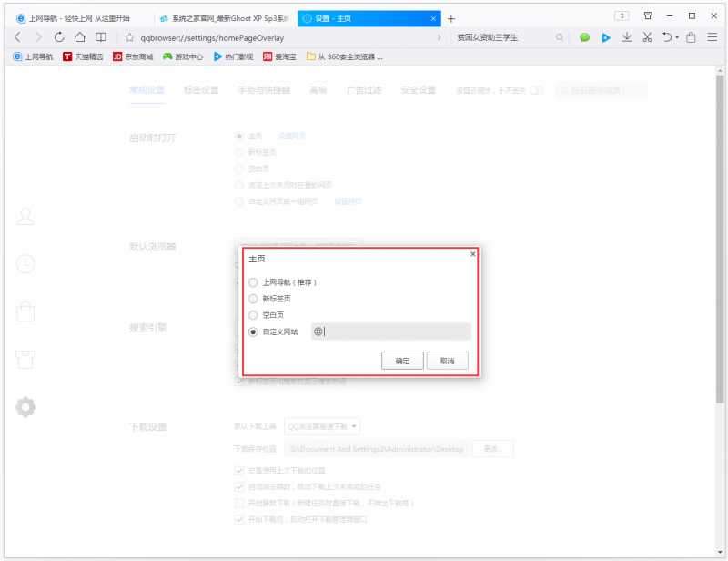This screenshot has height=561, width=728.
Task: Refresh the current page
Action: pyautogui.click(x=59, y=37)
